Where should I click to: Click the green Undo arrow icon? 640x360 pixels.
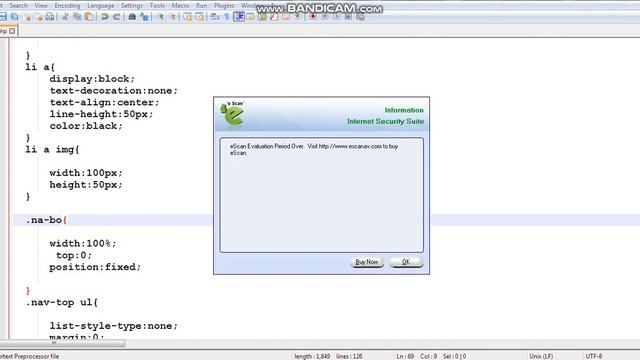(105, 17)
